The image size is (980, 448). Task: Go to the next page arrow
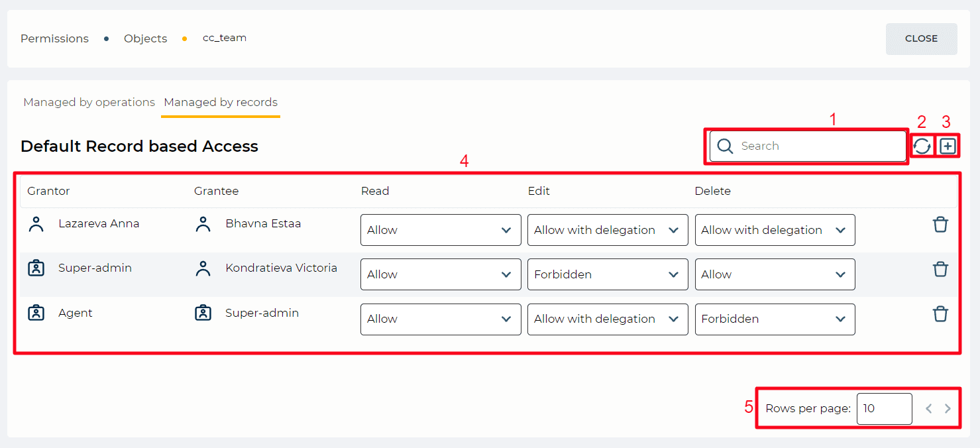click(948, 408)
